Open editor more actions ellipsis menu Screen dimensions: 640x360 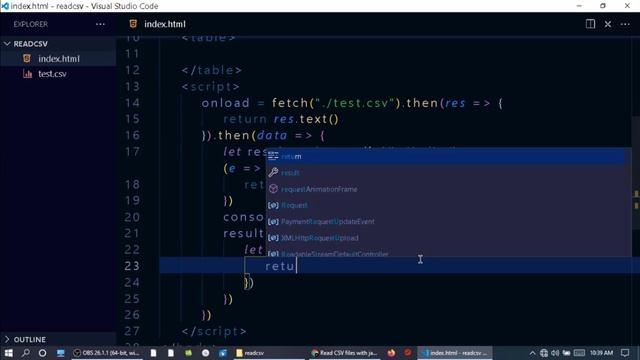coord(625,24)
